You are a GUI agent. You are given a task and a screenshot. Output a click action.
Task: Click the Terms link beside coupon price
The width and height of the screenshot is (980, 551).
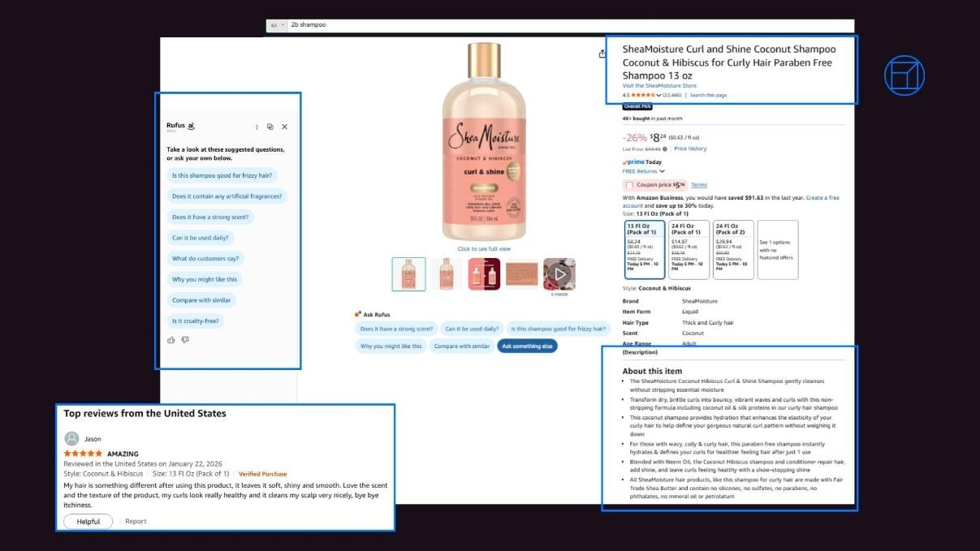click(698, 185)
